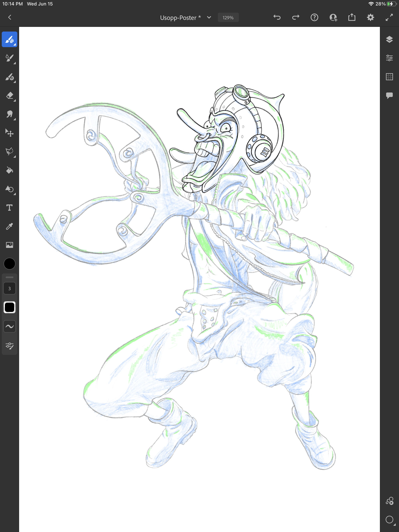This screenshot has height=532, width=399.
Task: Open the Place Image tool
Action: 9,245
